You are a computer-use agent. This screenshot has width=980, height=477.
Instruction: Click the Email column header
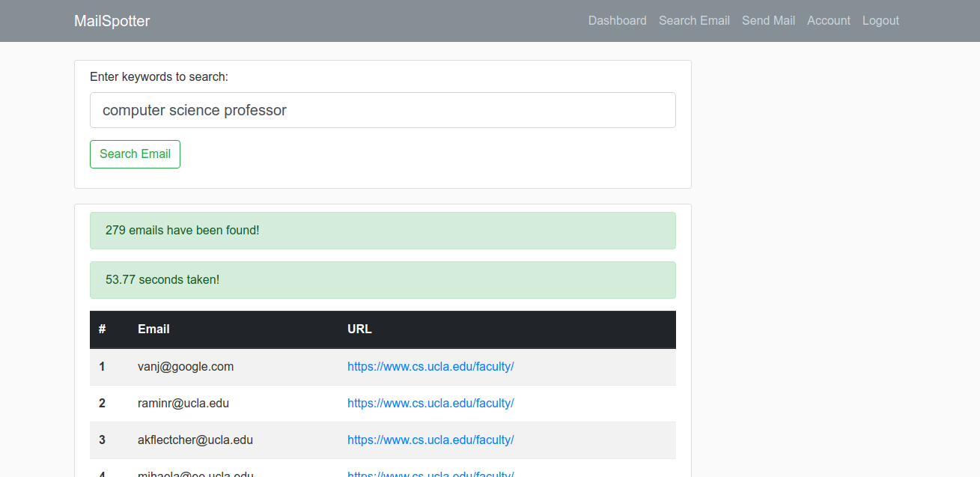click(x=153, y=329)
